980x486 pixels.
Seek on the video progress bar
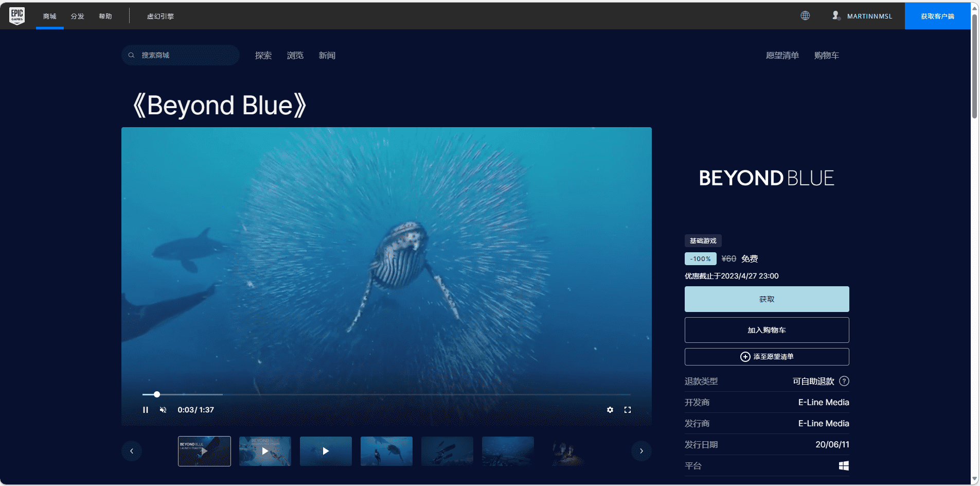tap(386, 394)
